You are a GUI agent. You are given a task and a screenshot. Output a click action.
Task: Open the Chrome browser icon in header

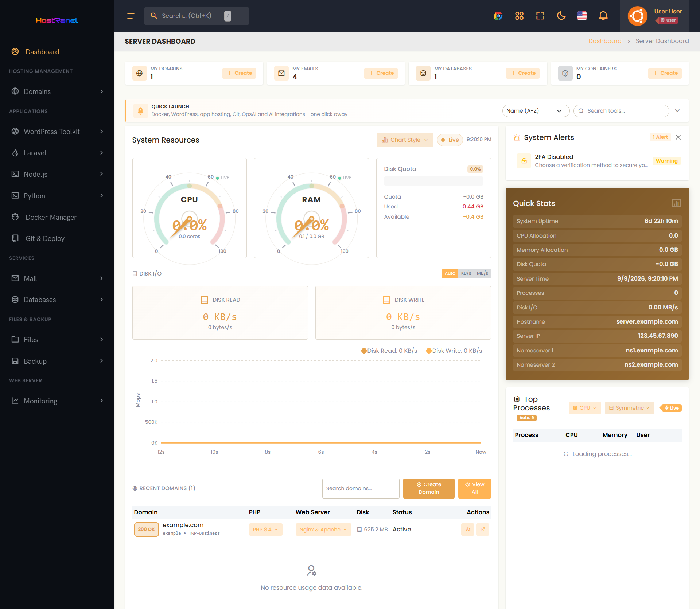coord(498,16)
